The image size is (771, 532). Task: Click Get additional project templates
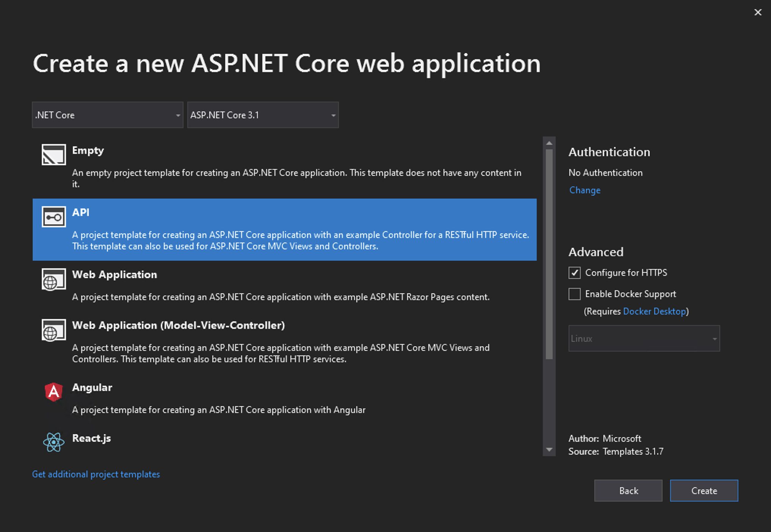coord(96,474)
